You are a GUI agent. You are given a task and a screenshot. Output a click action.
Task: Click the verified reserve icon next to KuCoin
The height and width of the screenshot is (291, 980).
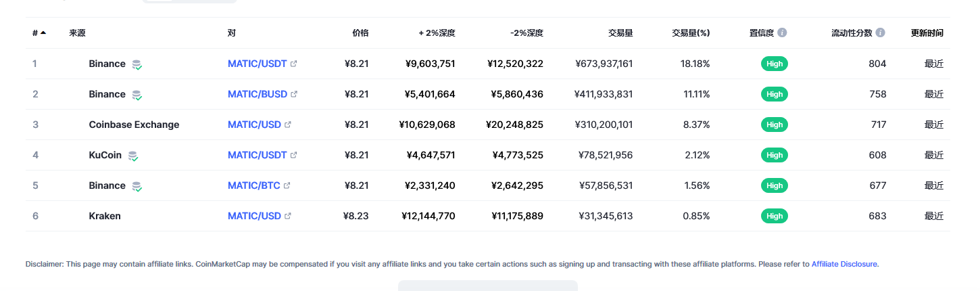[x=133, y=156]
